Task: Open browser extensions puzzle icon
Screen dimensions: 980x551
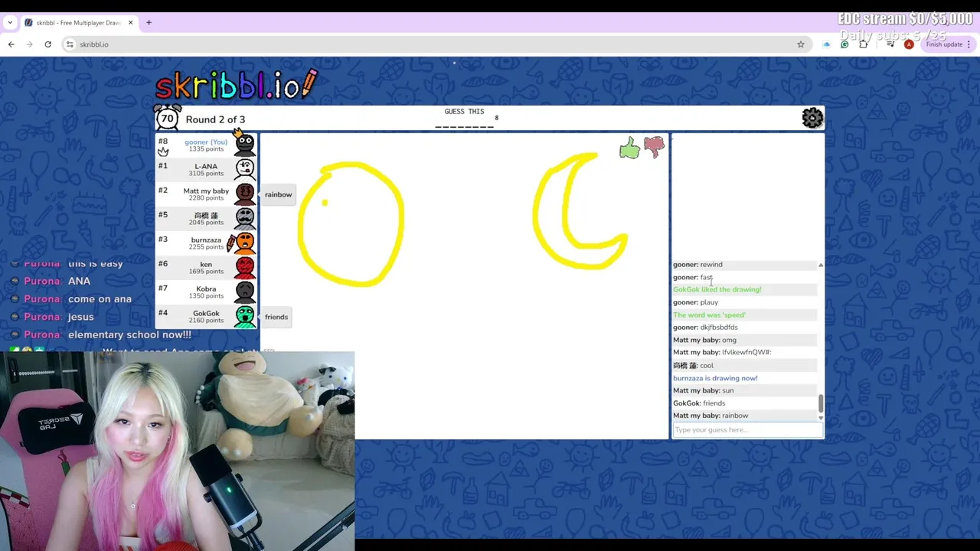Action: [864, 44]
